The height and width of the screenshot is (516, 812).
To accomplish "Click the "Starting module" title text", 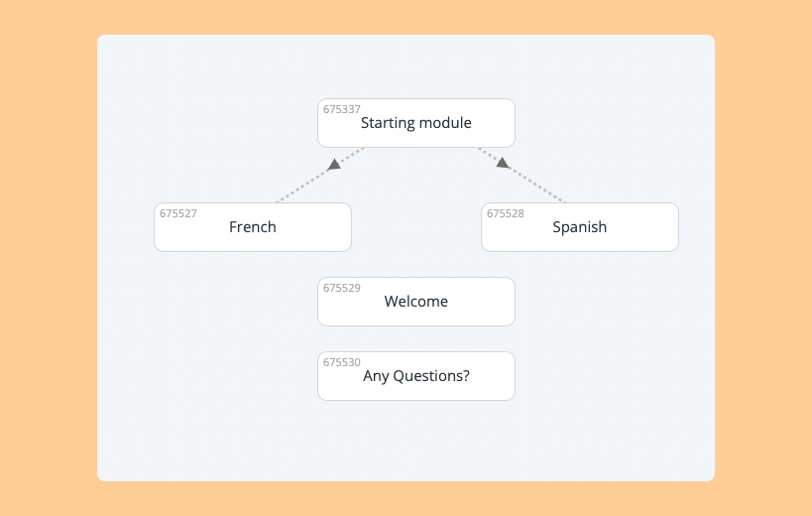I will [416, 123].
